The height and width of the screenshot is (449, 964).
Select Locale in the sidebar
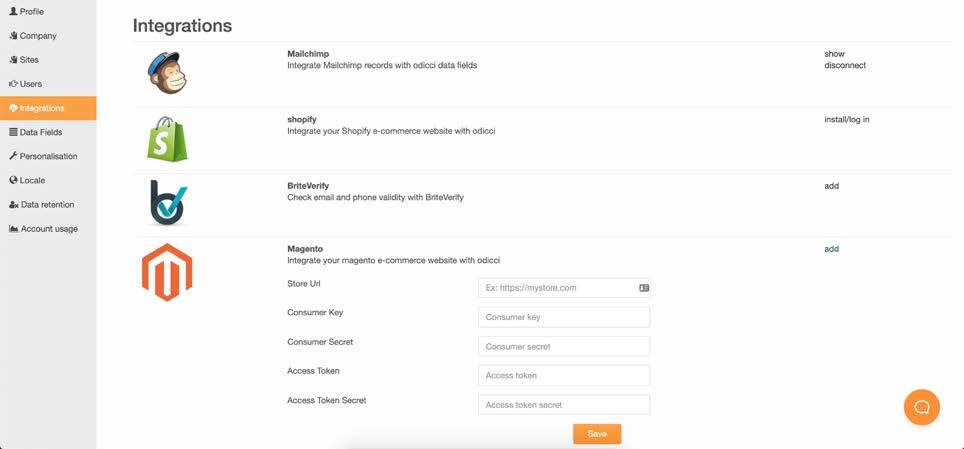(x=32, y=180)
